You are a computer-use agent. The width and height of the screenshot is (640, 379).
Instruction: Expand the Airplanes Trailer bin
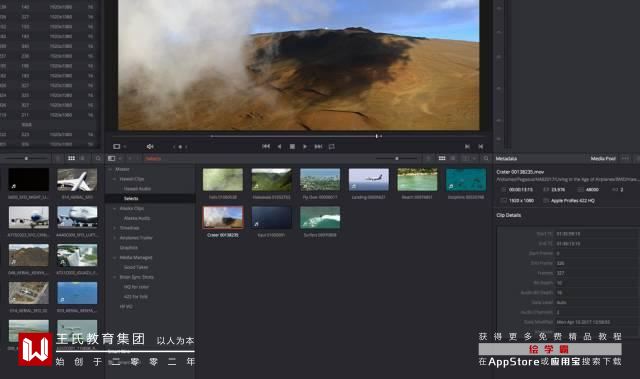pos(115,238)
